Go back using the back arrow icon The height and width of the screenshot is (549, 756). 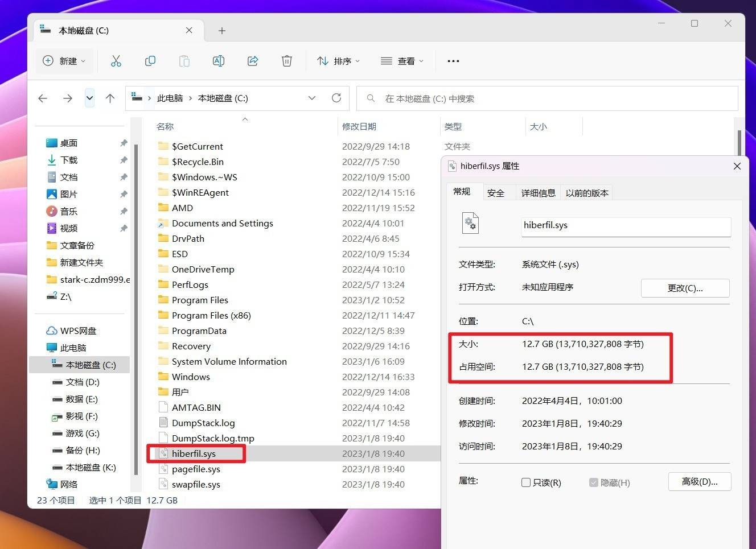click(x=43, y=98)
